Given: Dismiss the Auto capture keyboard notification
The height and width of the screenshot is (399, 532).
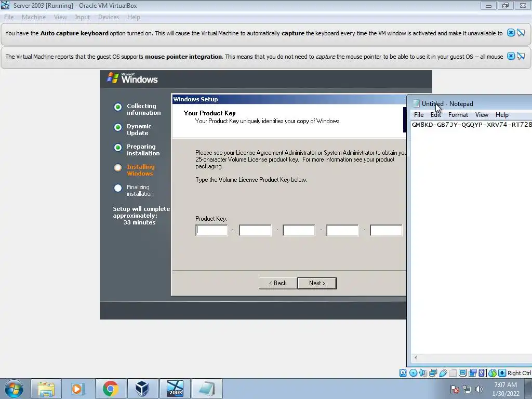Looking at the screenshot, I should (x=511, y=33).
